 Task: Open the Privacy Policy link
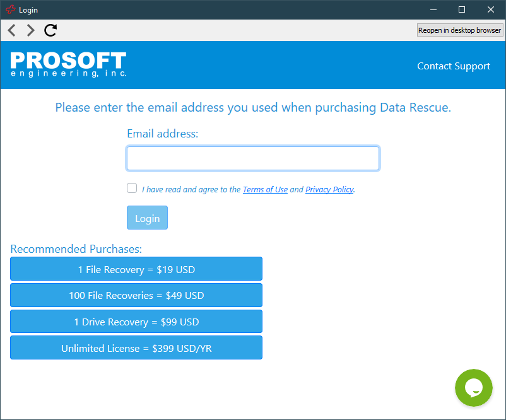[x=329, y=189]
